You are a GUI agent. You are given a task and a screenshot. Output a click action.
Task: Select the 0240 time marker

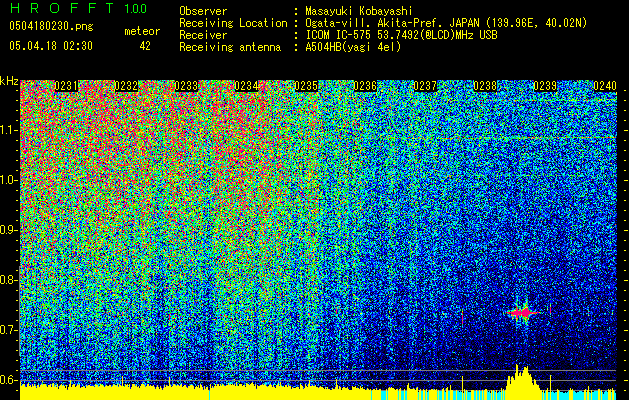(x=604, y=87)
